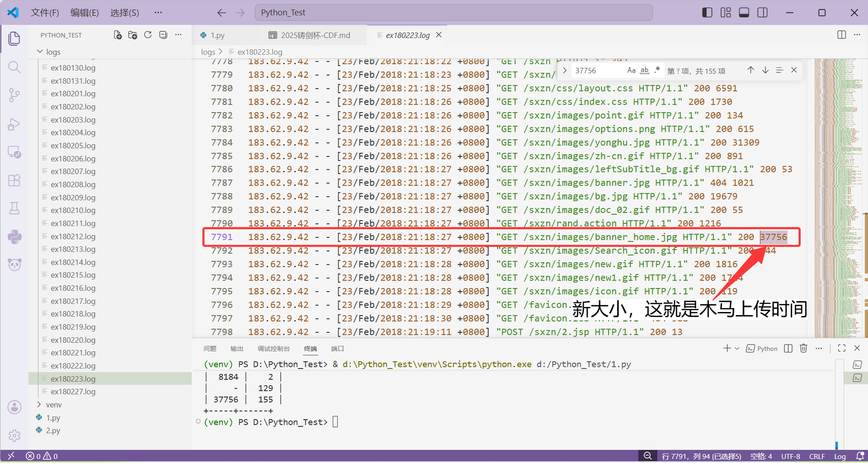Expand the replace field in find widget

click(x=565, y=70)
